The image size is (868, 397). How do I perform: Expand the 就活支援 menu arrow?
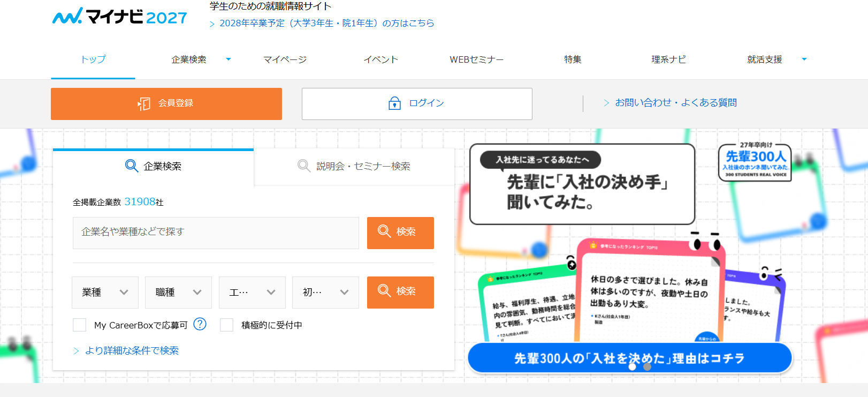pos(804,59)
